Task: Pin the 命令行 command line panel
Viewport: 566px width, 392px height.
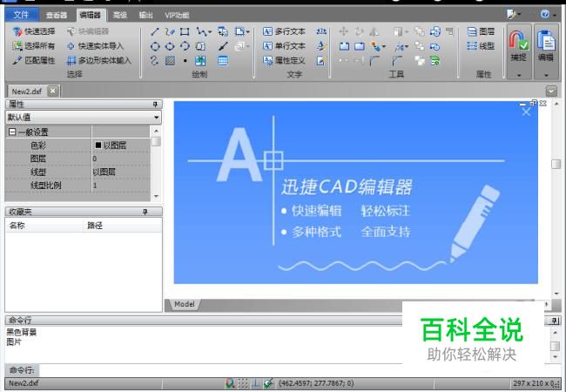Action: [555, 321]
